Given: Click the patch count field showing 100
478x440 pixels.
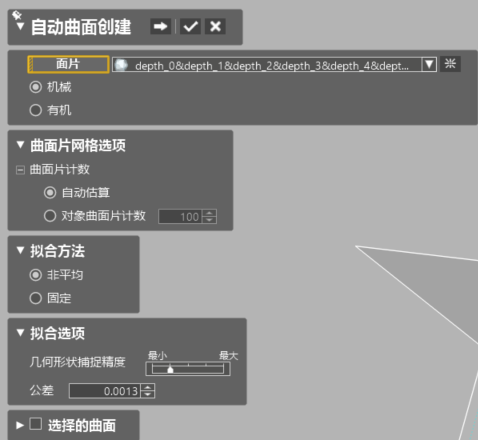Looking at the screenshot, I should (x=180, y=217).
